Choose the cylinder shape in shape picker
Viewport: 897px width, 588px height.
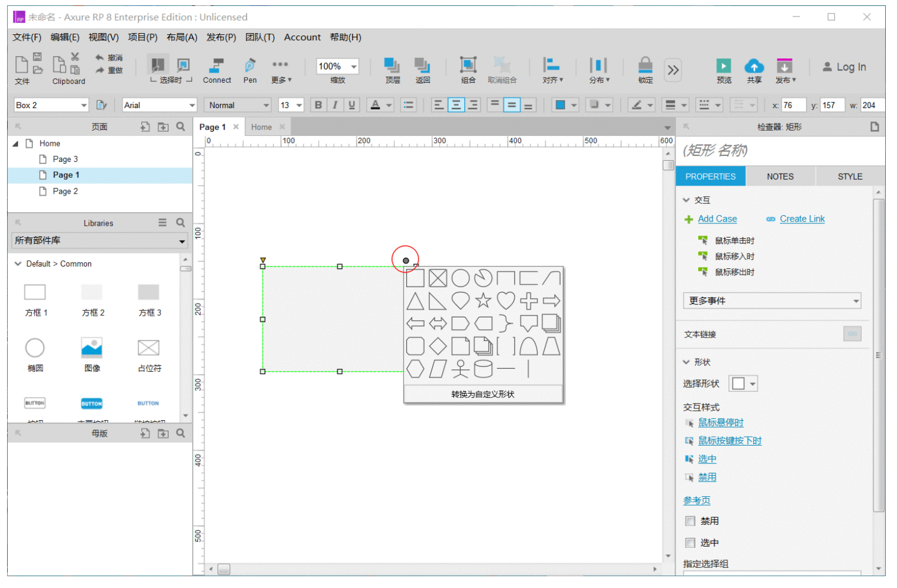[x=483, y=369]
